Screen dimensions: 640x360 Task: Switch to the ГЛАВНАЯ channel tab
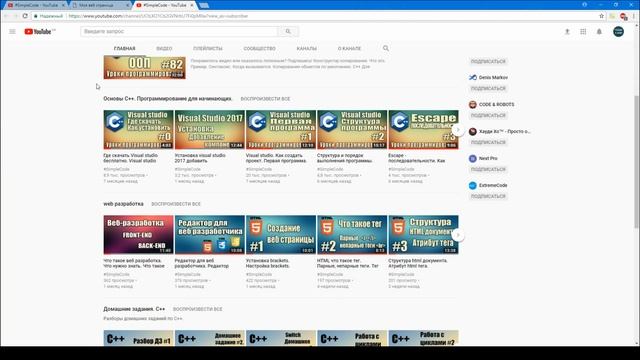pyautogui.click(x=124, y=49)
